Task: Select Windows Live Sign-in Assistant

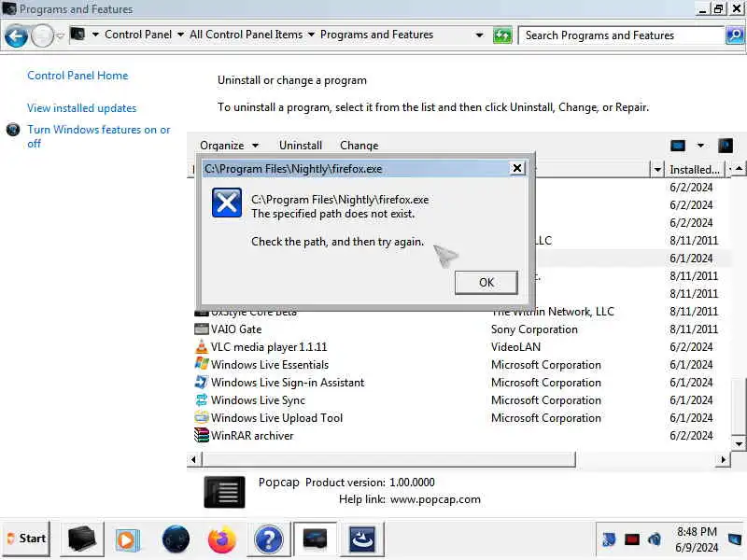Action: tap(288, 383)
